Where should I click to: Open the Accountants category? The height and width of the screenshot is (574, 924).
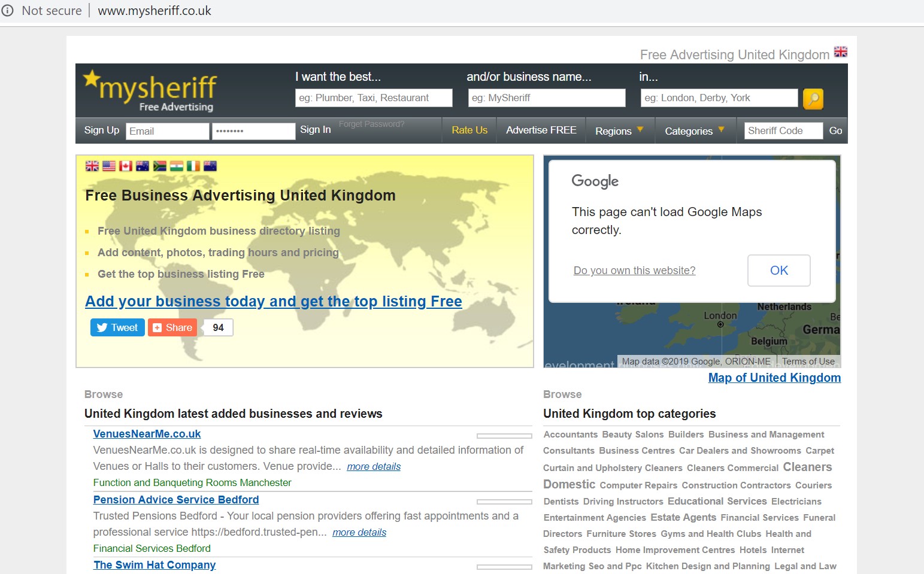click(571, 435)
